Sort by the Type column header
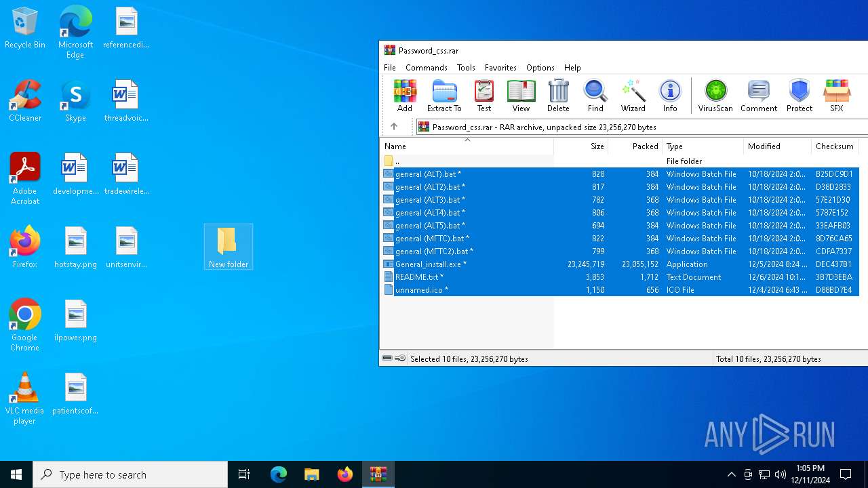 (x=703, y=146)
